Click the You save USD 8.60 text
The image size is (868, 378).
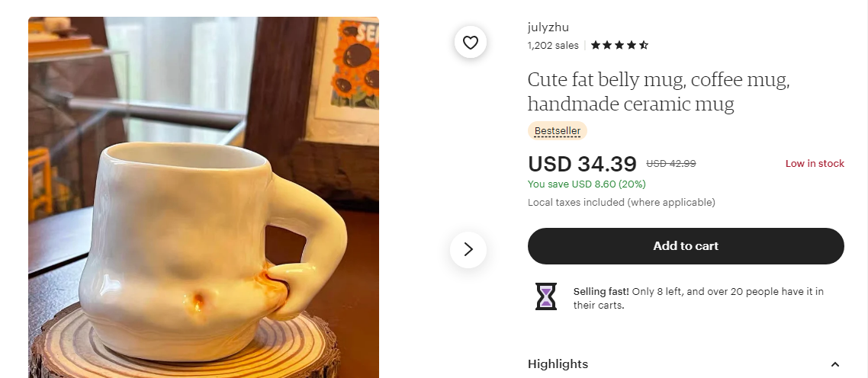587,184
